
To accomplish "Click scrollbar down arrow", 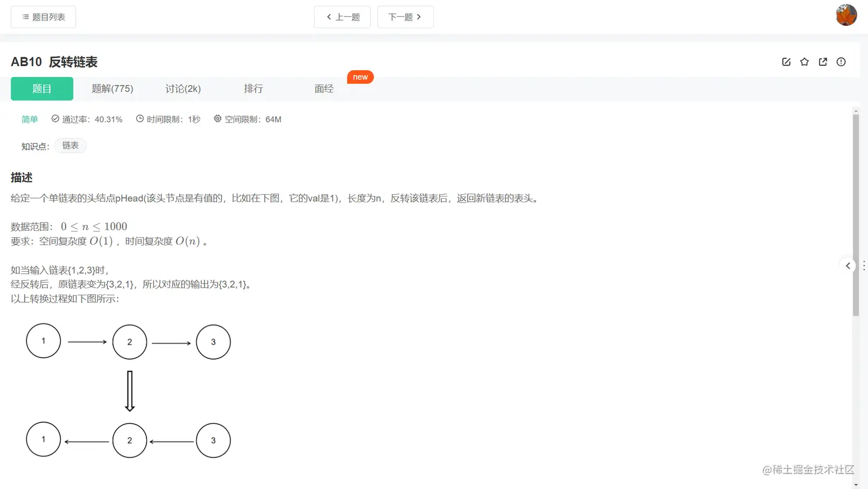I will (856, 485).
